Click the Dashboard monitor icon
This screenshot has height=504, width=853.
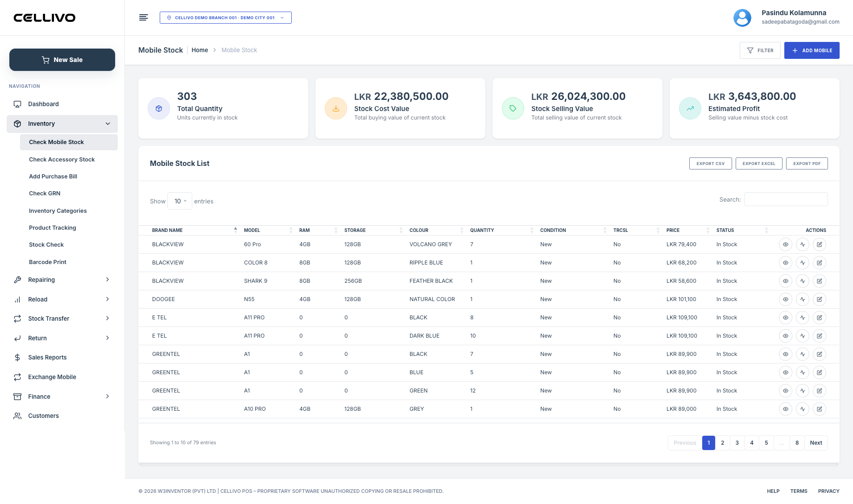pos(17,104)
